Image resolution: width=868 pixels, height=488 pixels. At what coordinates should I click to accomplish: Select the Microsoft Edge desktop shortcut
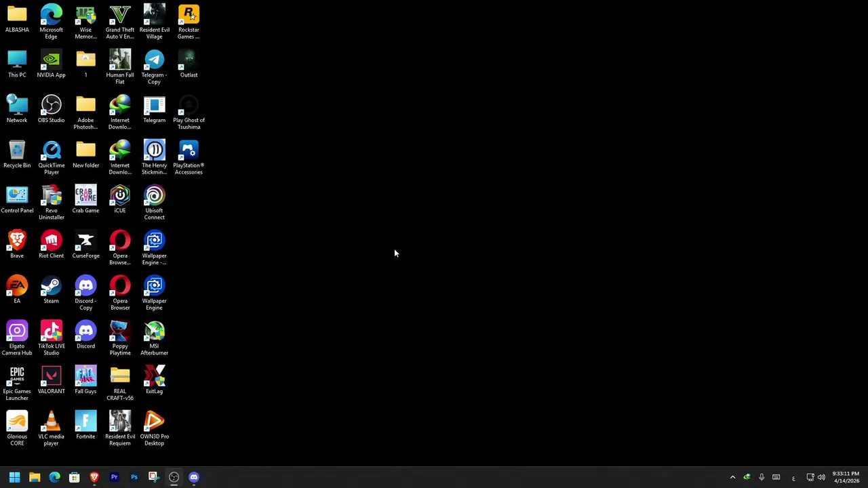(52, 22)
